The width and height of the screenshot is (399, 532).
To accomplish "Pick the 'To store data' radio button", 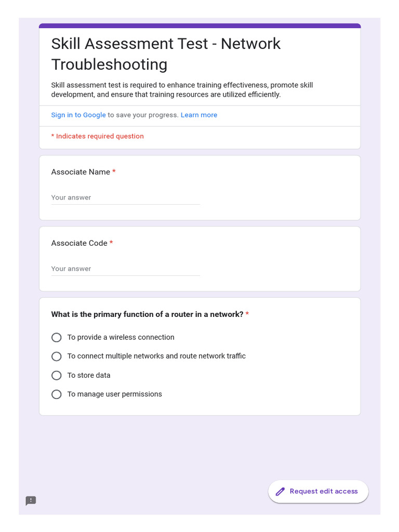I will point(57,376).
